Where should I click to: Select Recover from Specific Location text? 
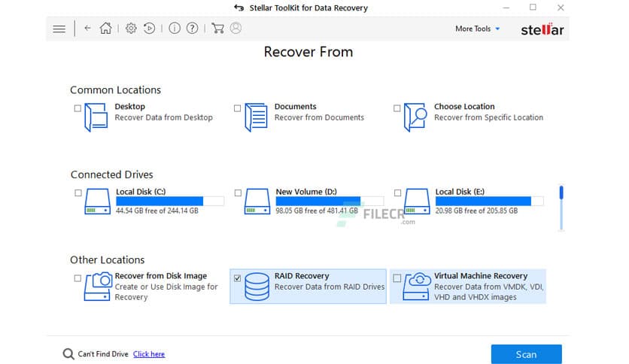coord(488,117)
